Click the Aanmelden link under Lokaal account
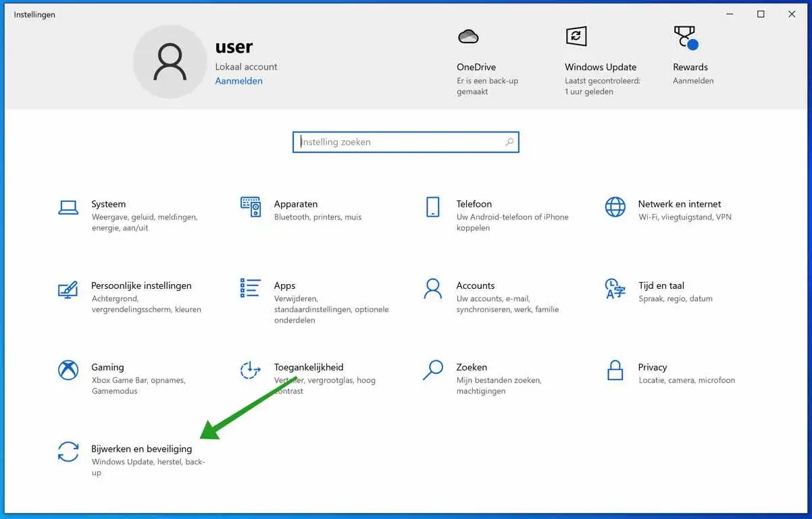The image size is (812, 519). (x=238, y=81)
